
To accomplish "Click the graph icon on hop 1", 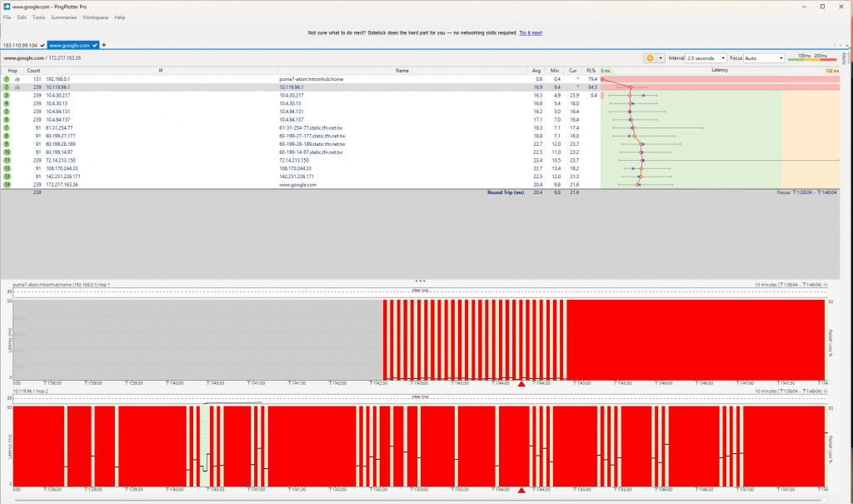I will (17, 79).
